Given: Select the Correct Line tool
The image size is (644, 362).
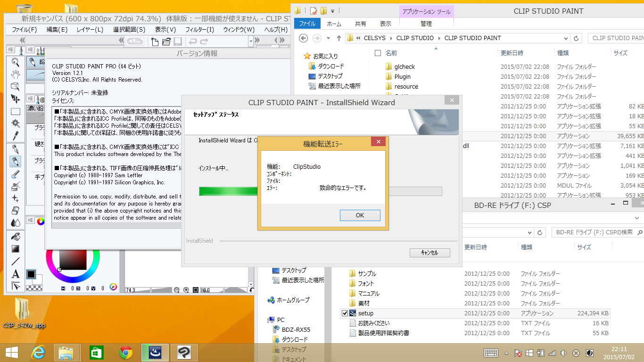Looking at the screenshot, I should pos(16,286).
